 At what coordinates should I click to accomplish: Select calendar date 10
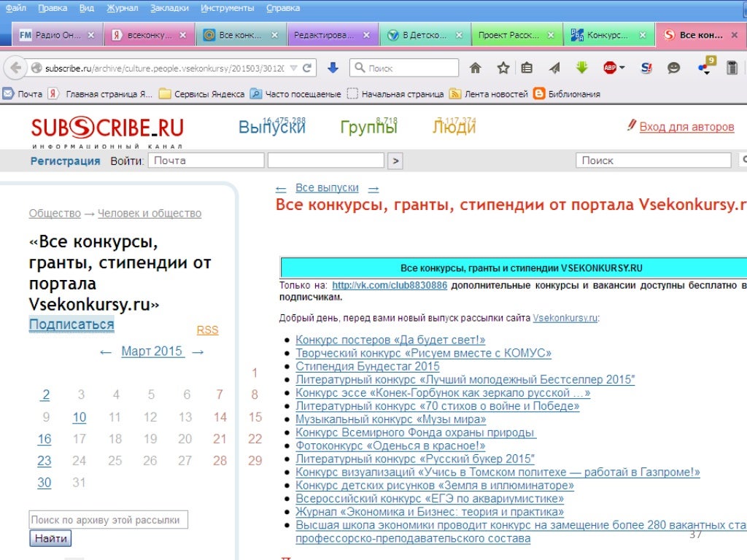click(x=79, y=417)
